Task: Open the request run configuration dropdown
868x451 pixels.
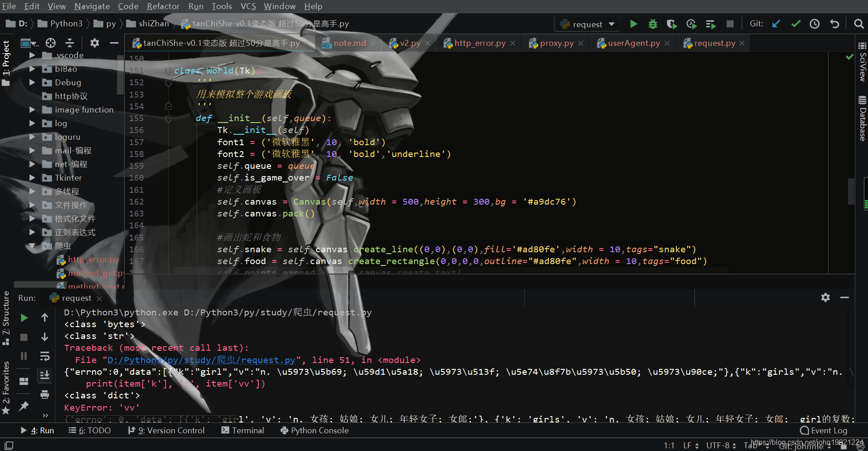Action: click(x=588, y=24)
